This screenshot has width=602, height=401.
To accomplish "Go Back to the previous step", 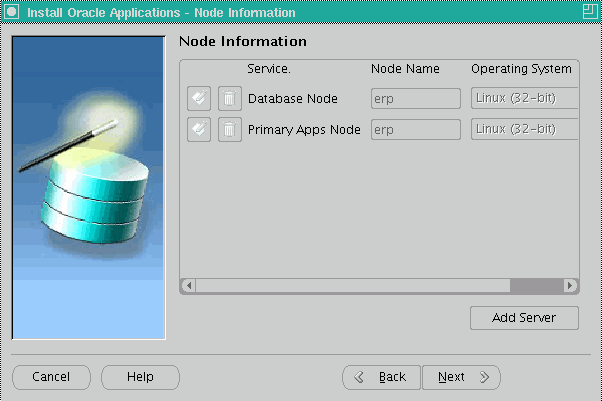I will click(381, 377).
